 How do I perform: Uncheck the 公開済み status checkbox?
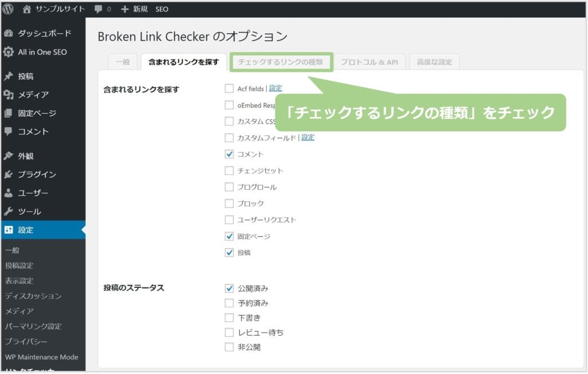229,289
